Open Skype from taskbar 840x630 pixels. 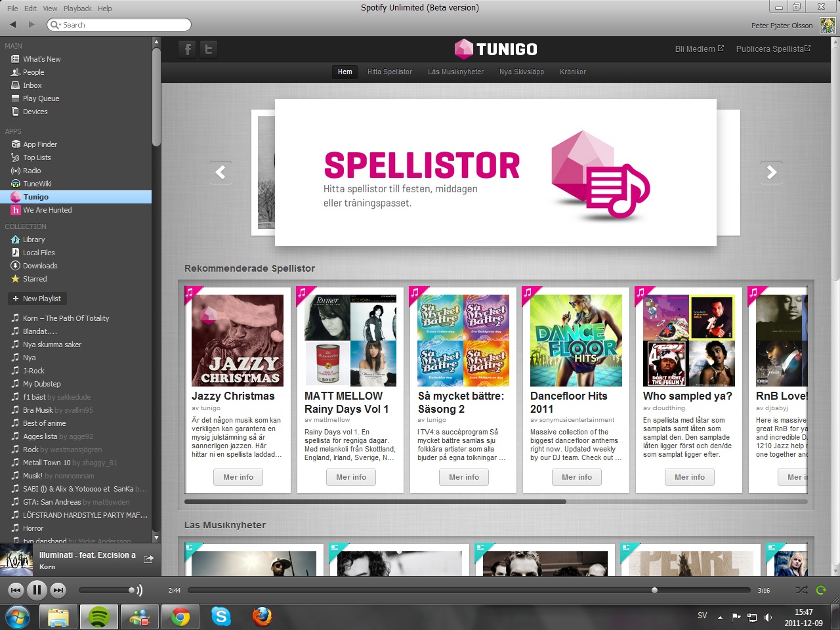click(x=221, y=617)
